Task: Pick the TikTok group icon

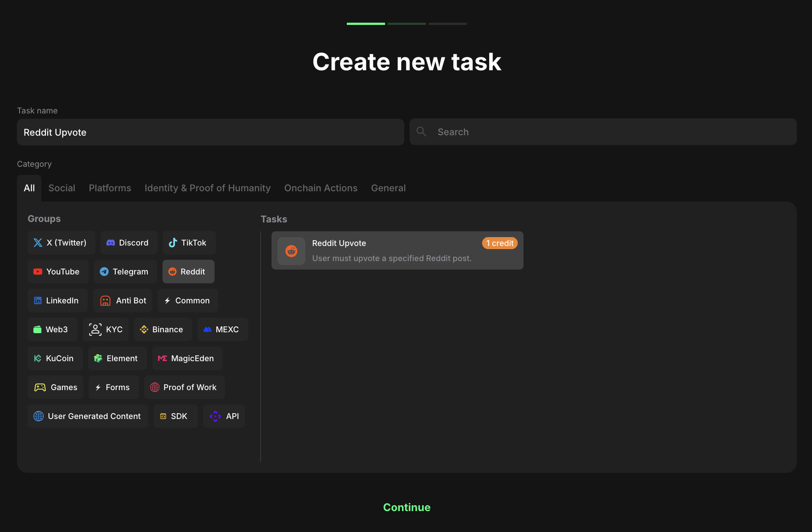Action: coord(173,243)
